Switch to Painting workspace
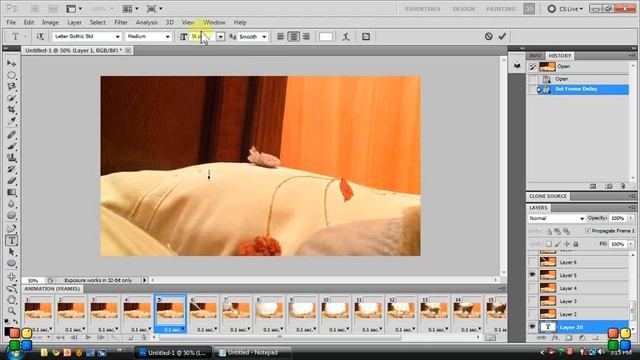This screenshot has width=640, height=360. click(x=500, y=9)
